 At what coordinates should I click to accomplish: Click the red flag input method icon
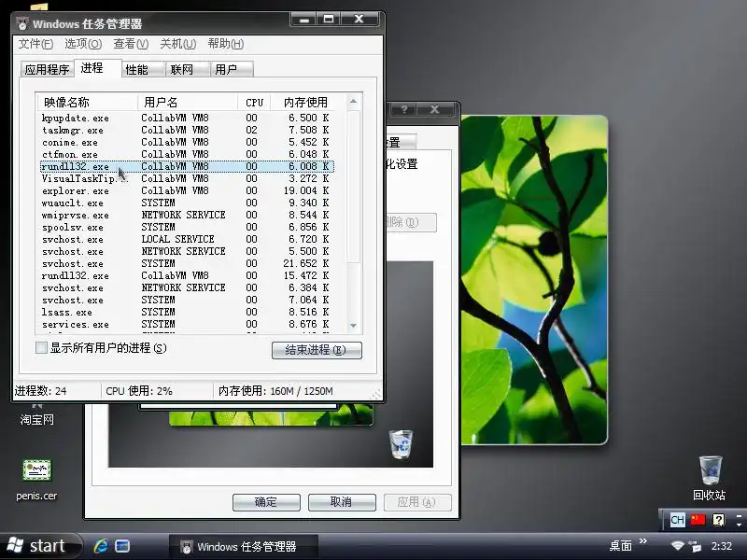click(x=698, y=519)
